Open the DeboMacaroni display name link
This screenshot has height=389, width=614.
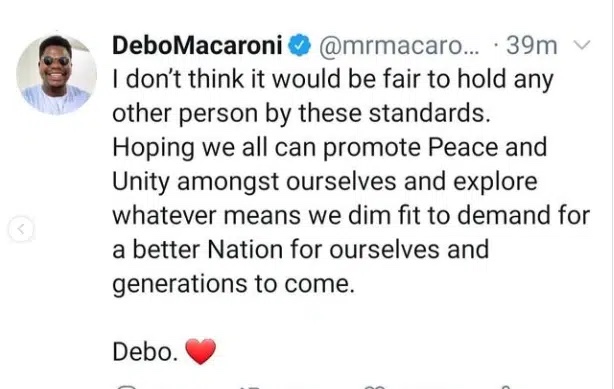click(197, 45)
